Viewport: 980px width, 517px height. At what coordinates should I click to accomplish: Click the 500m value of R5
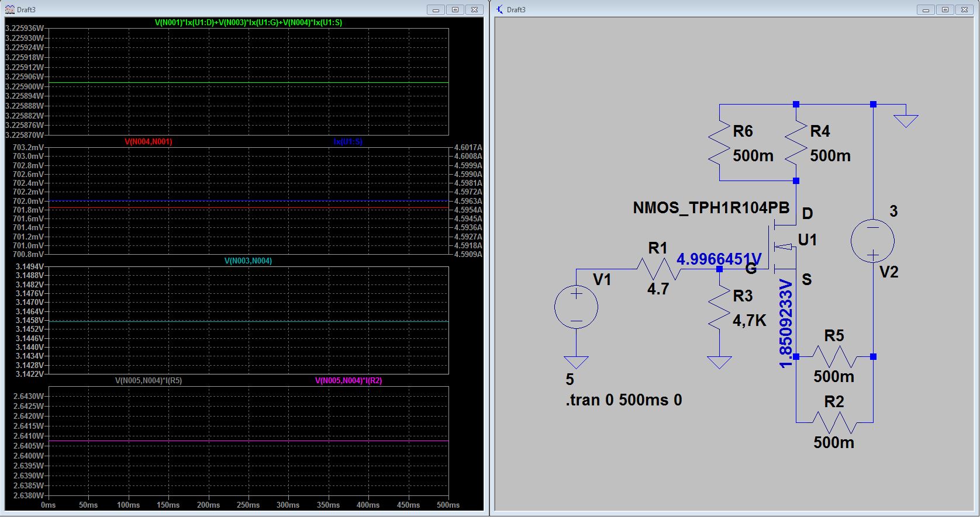[834, 377]
